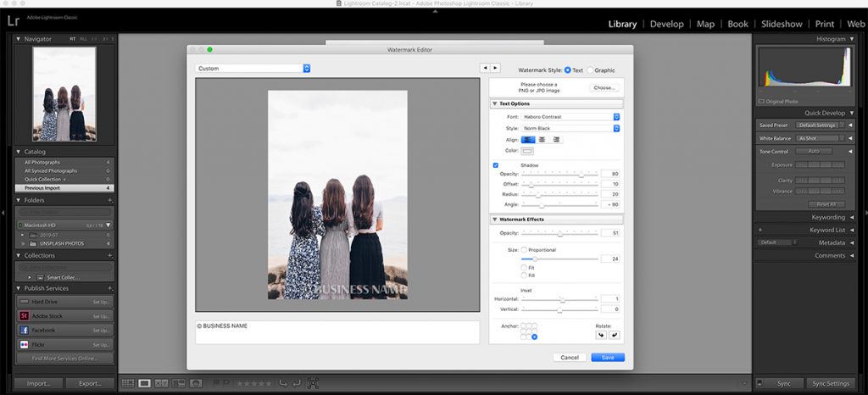Collapse the Text Options section
Viewport: 868px width, 395px height.
point(494,104)
